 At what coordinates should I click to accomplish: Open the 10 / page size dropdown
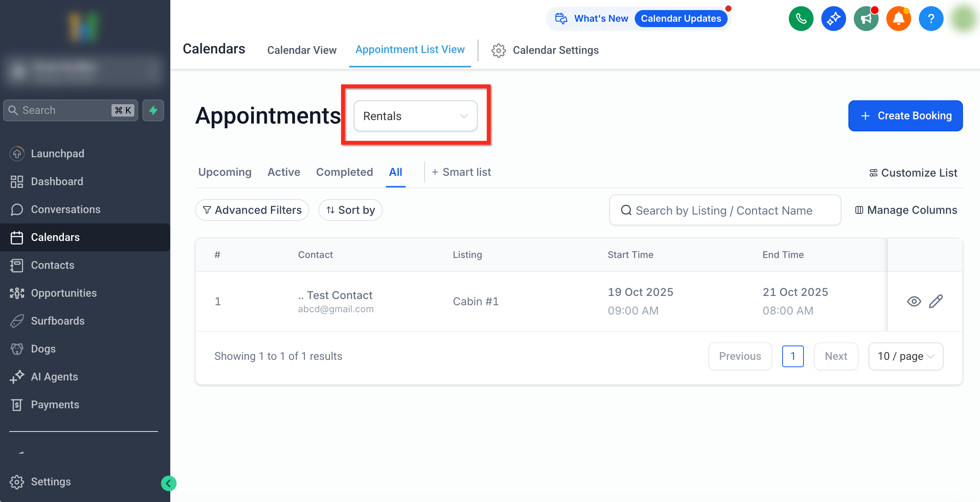coord(905,356)
